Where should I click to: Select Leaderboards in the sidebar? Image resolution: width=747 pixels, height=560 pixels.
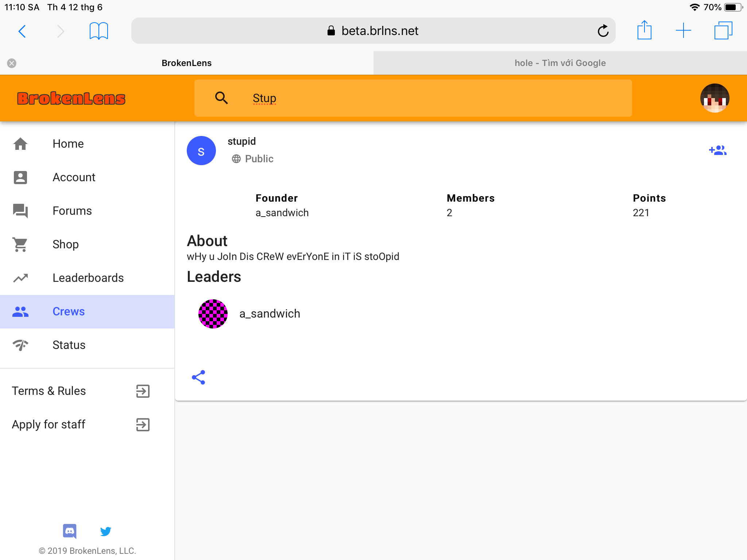tap(88, 278)
